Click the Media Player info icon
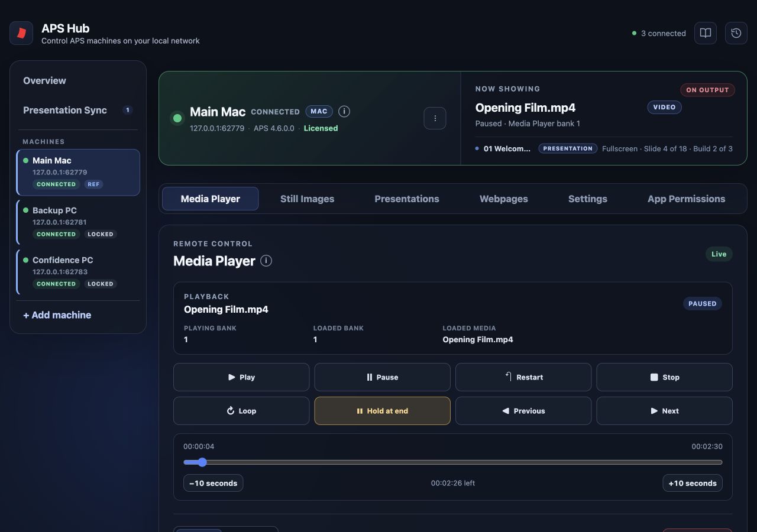757x532 pixels. coord(266,261)
